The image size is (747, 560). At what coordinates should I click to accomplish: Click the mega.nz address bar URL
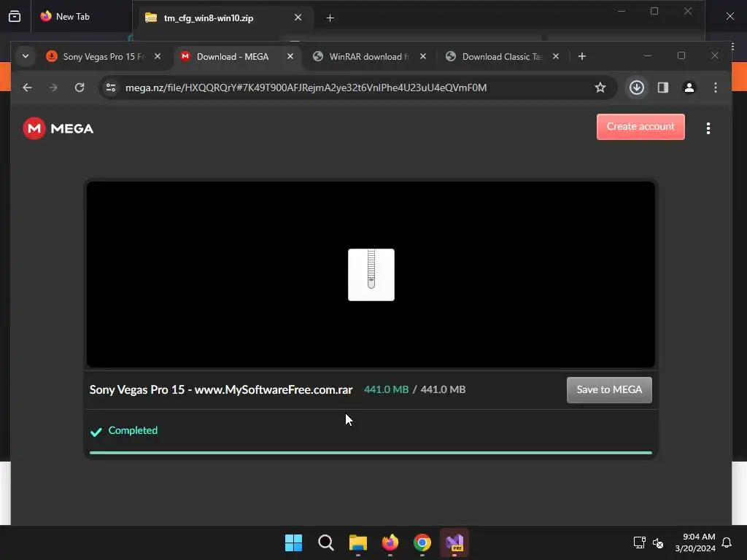pyautogui.click(x=306, y=87)
